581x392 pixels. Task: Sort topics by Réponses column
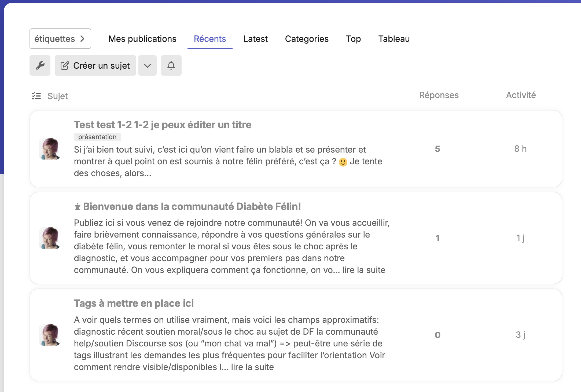(439, 95)
